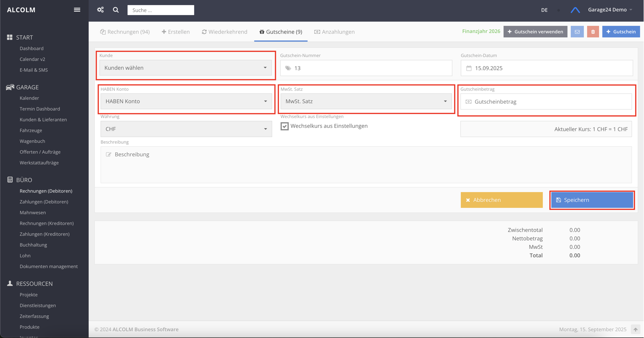Open Mahnwesen in the sidebar
Viewport: 644px width, 338px height.
33,213
